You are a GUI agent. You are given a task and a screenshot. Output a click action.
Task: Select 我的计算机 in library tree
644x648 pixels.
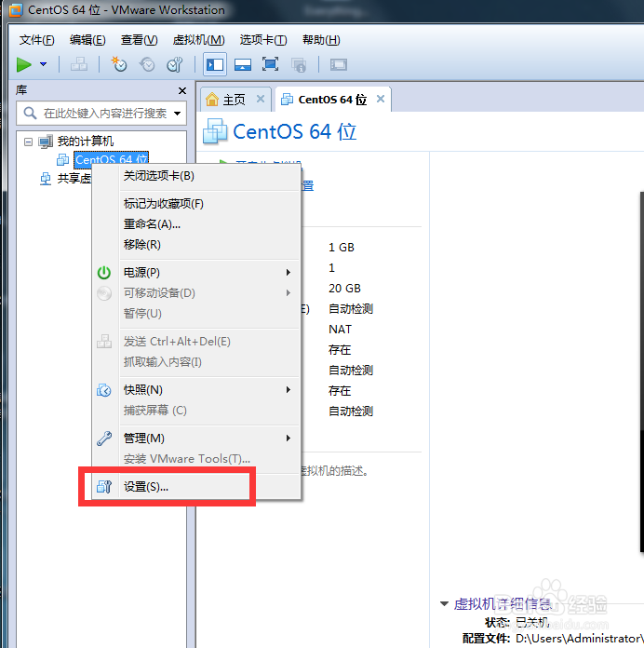pos(86,142)
